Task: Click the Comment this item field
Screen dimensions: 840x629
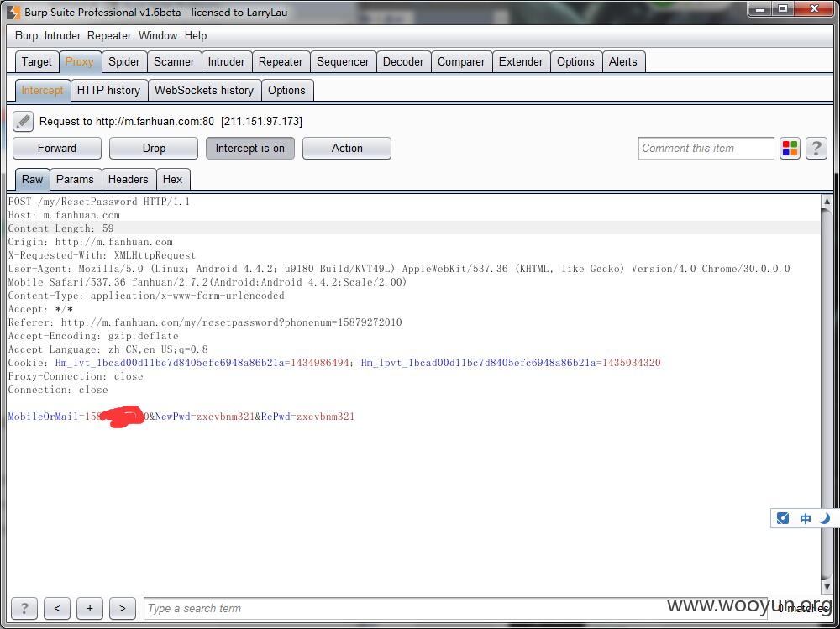Action: 706,149
